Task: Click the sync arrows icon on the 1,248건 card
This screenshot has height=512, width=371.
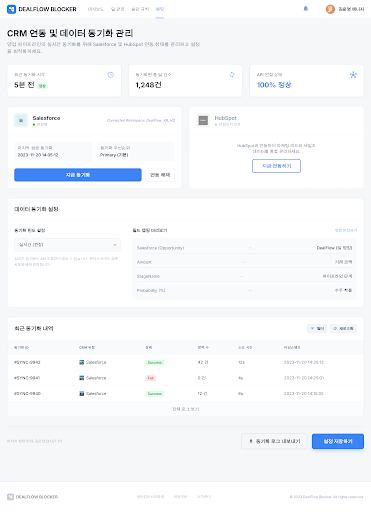Action: point(232,75)
